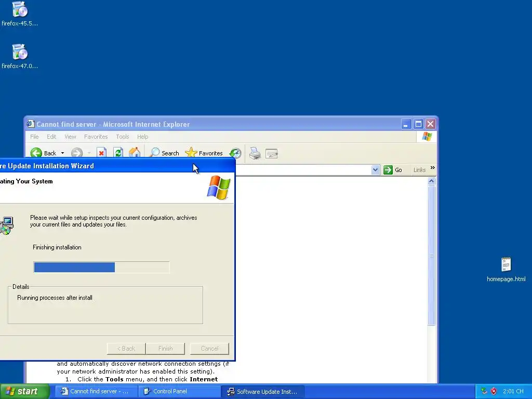The width and height of the screenshot is (532, 399).
Task: Click the Go button beside address bar
Action: pos(393,170)
